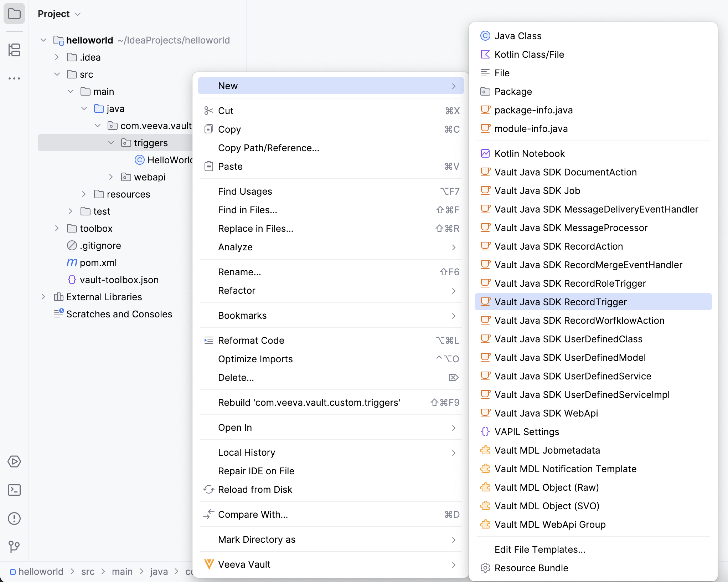Click the Reload from Disk refresh icon

pos(209,490)
